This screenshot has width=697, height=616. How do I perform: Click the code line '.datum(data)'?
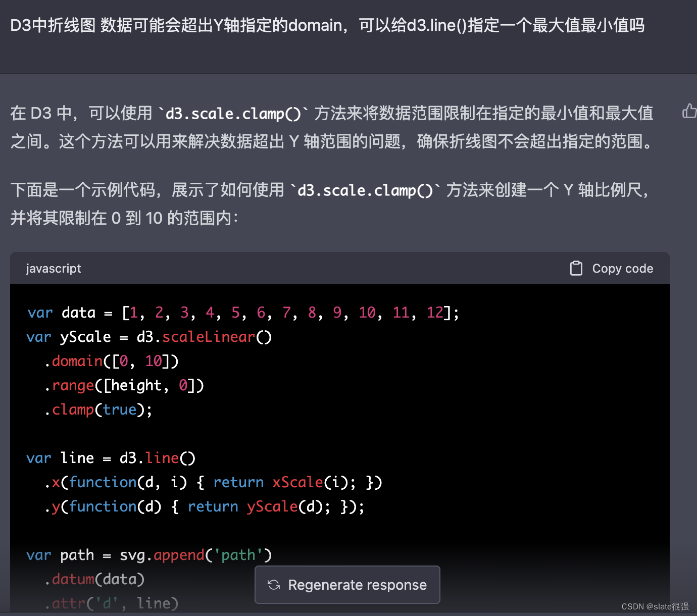(x=94, y=579)
